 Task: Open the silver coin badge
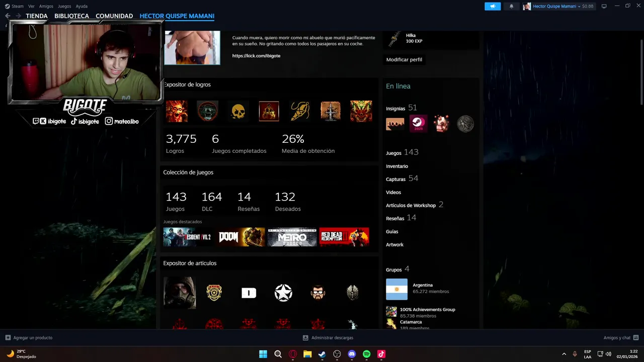[465, 124]
